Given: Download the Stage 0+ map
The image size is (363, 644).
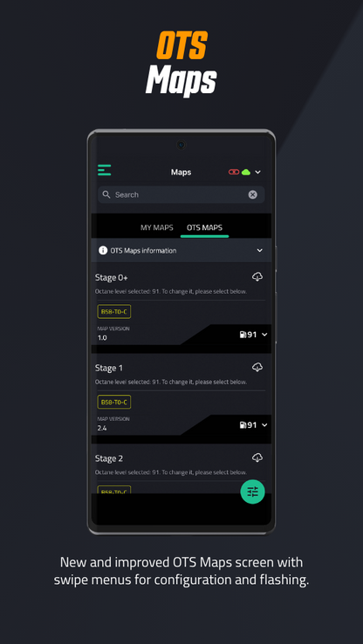Looking at the screenshot, I should coord(257,277).
